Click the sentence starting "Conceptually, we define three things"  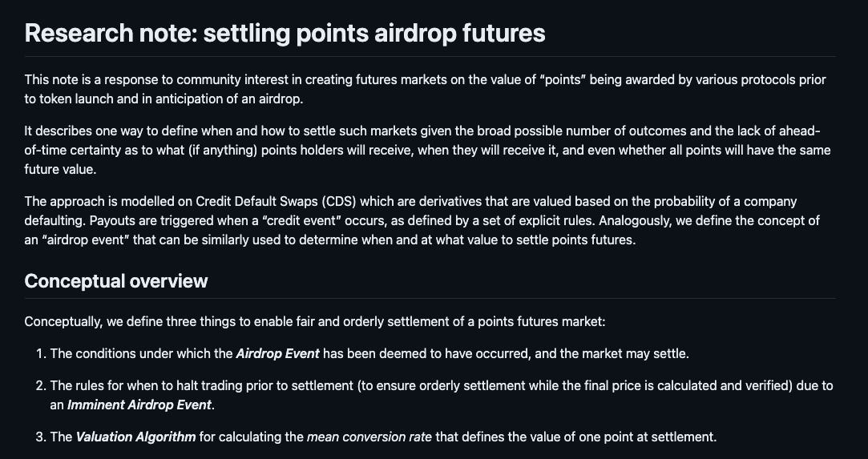pos(315,321)
